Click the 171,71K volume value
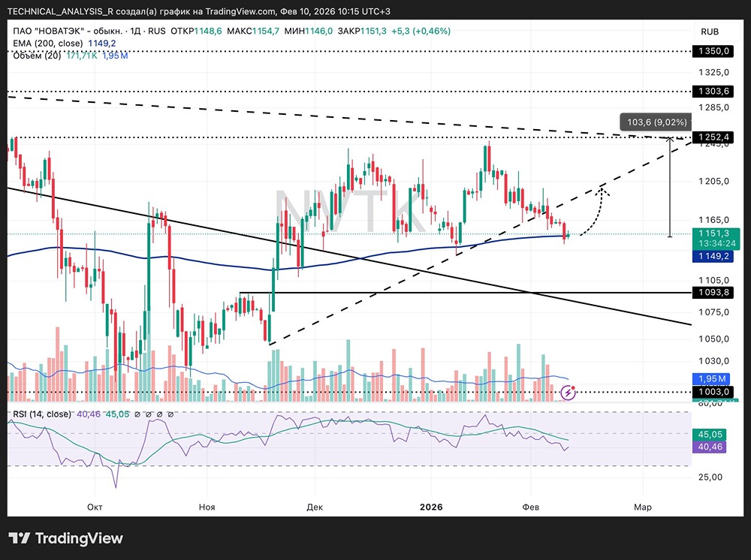This screenshot has width=751, height=560. pos(82,56)
